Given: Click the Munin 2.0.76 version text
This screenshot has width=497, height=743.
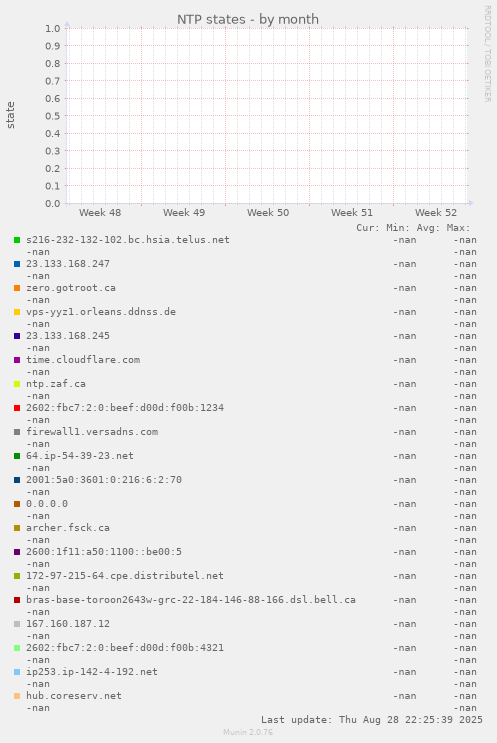Looking at the screenshot, I should (x=248, y=732).
